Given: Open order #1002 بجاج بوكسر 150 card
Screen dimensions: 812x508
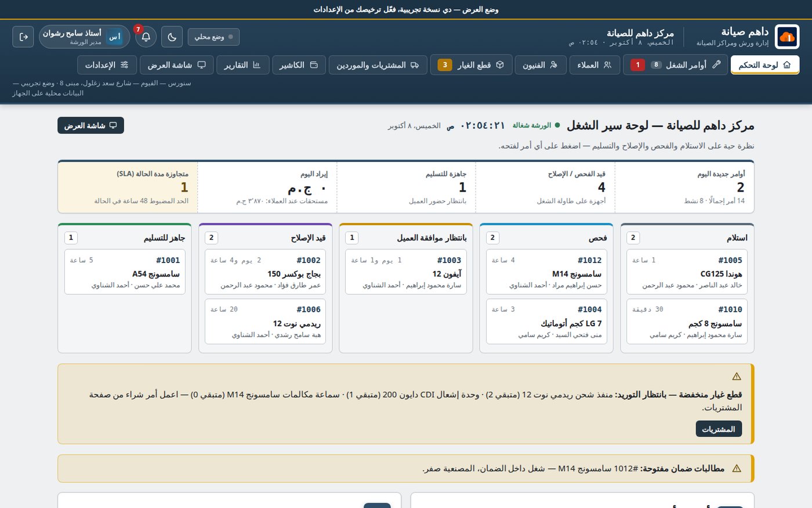Looking at the screenshot, I should [x=266, y=272].
